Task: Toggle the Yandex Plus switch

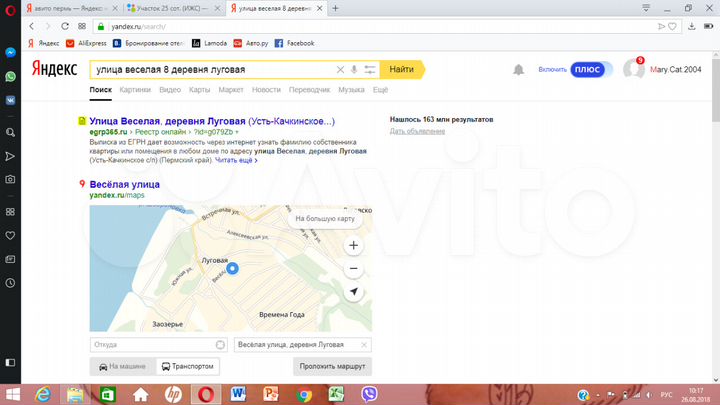Action: tap(591, 70)
